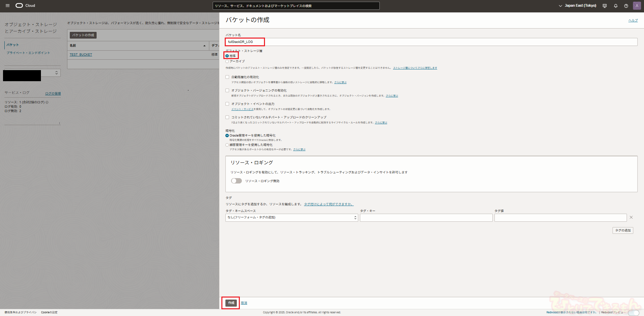644x316 pixels.
Task: Open Private Endpoints in the sidebar
Action: point(28,53)
